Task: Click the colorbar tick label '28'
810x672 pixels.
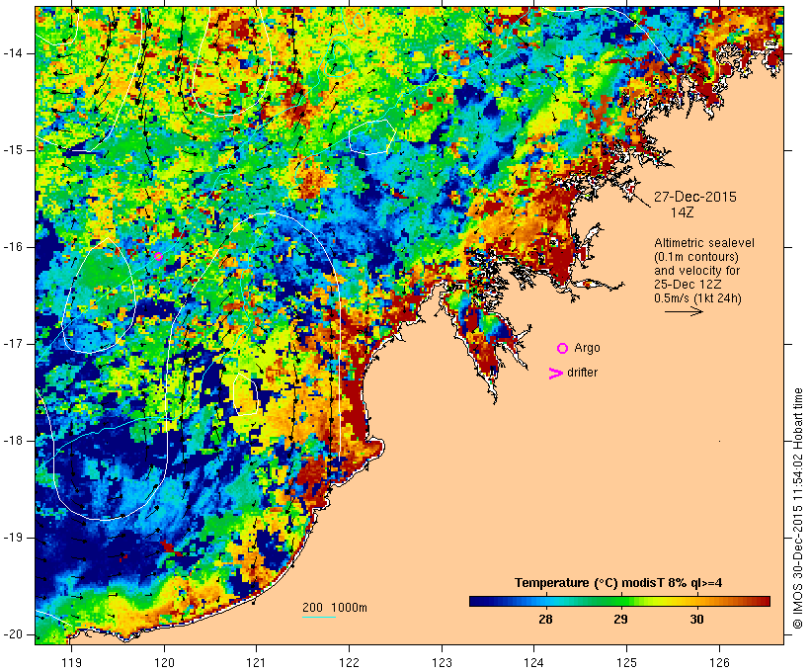Action: [545, 620]
